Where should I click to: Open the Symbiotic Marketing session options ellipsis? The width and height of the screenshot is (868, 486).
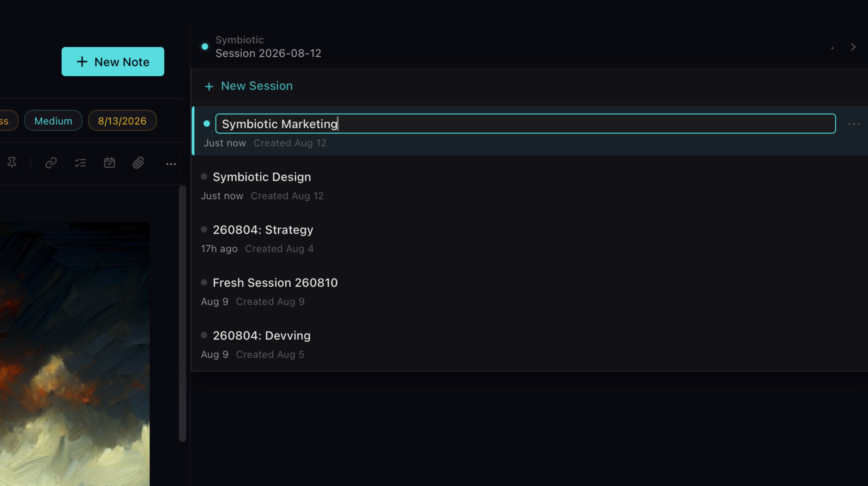(854, 124)
